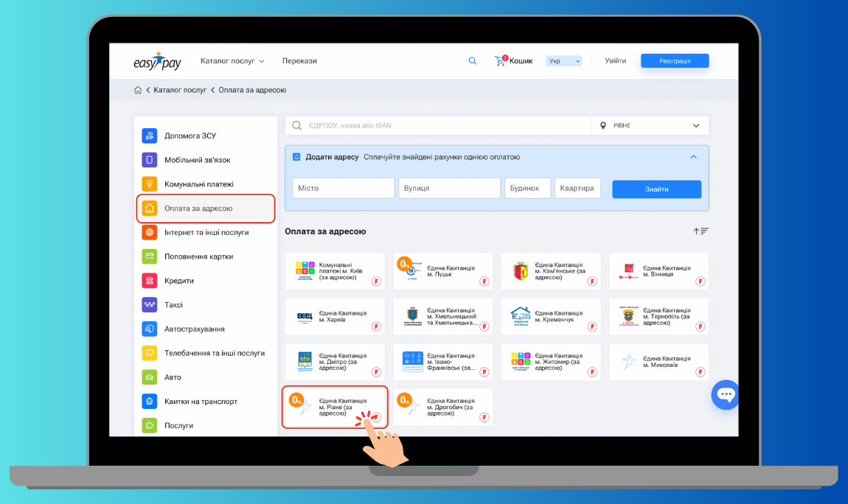Open Єдина Квитанція м. Кам'янське card
The image size is (848, 504).
pyautogui.click(x=551, y=271)
